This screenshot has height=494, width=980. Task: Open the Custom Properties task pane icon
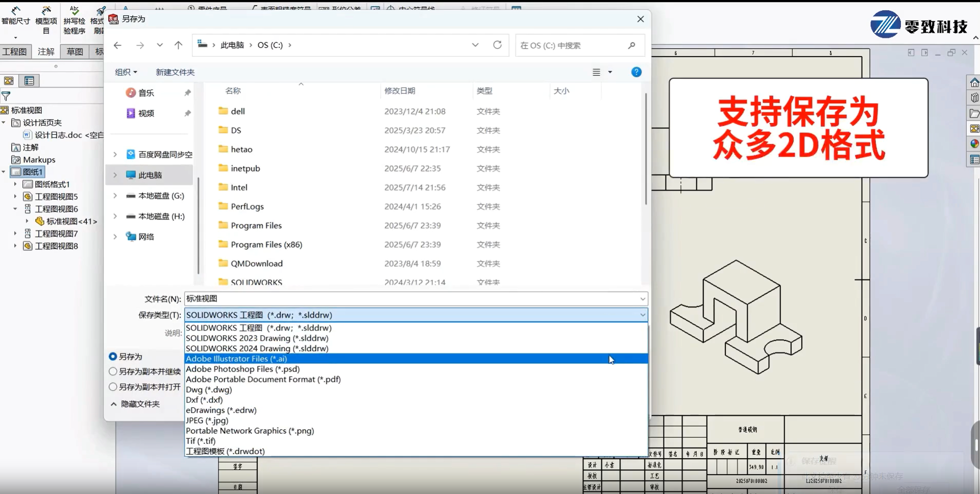point(974,160)
